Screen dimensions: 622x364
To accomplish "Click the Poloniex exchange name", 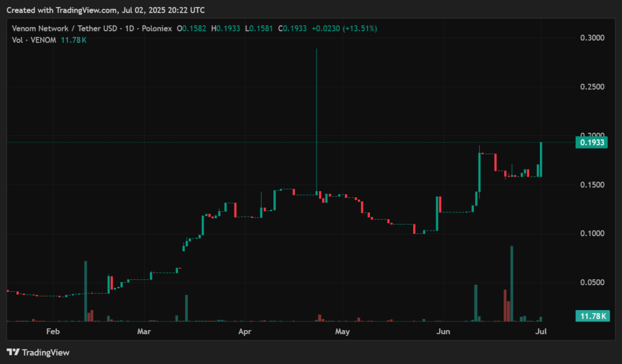I will (157, 29).
